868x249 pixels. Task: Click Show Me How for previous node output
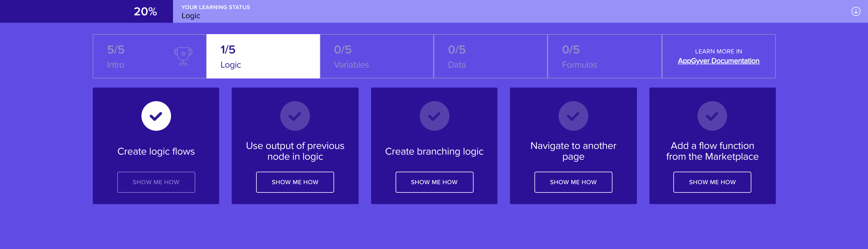tap(295, 182)
